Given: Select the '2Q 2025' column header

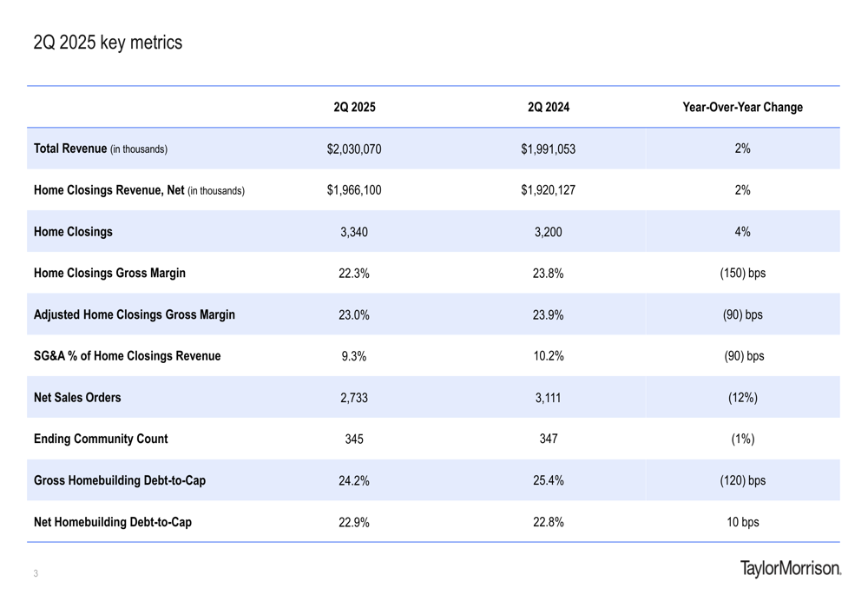Looking at the screenshot, I should [x=354, y=108].
